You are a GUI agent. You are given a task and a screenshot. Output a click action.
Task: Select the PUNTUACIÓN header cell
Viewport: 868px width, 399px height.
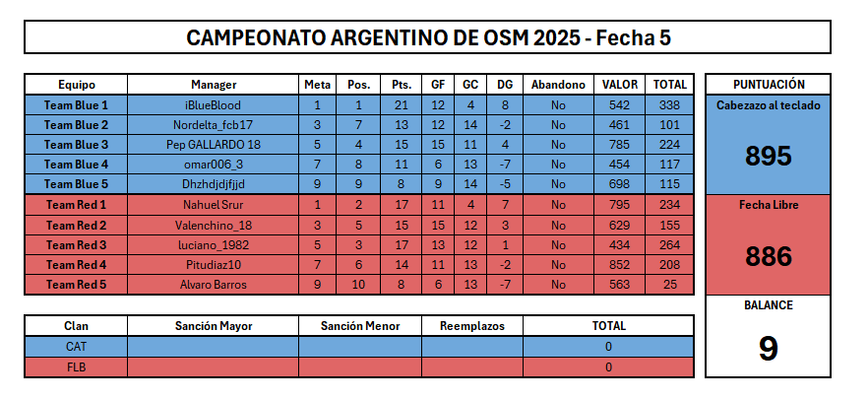pos(768,85)
